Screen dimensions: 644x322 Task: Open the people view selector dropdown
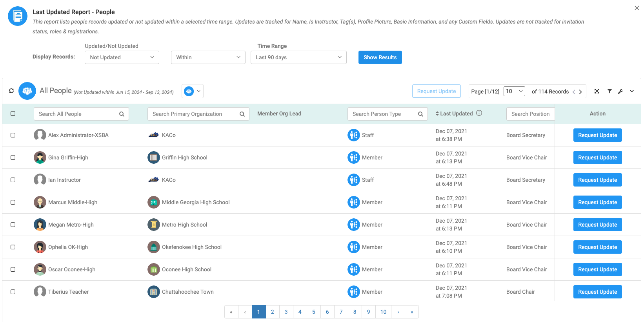click(193, 91)
